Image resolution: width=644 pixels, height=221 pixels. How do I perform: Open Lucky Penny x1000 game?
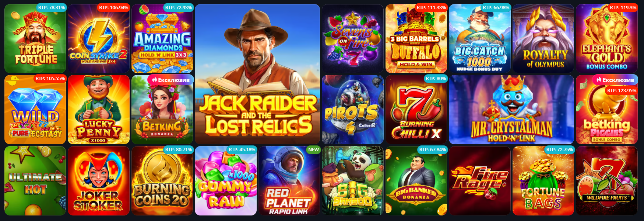99,110
